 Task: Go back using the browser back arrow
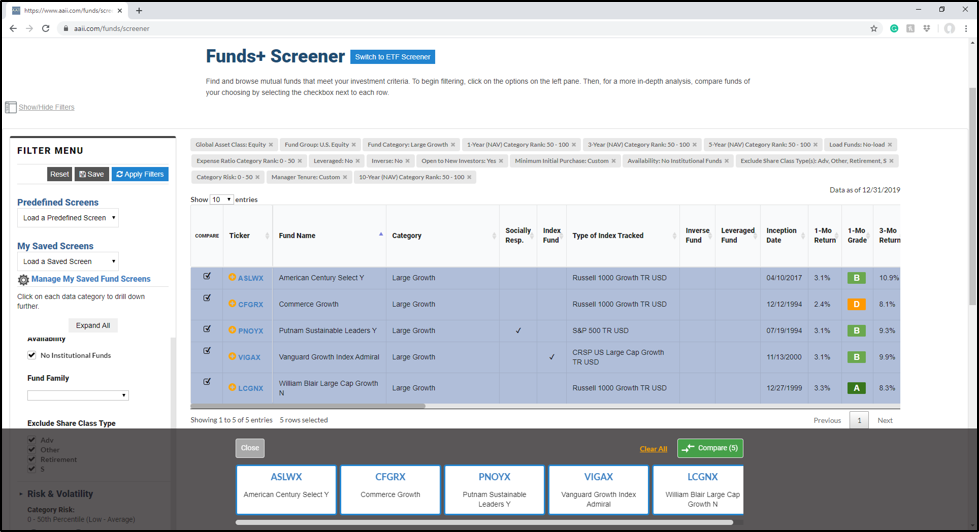point(13,29)
